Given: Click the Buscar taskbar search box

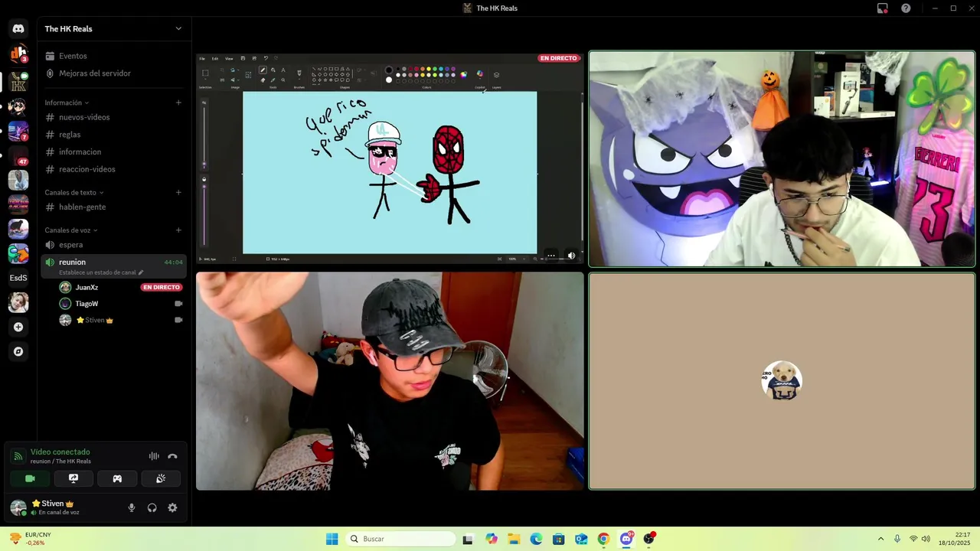Looking at the screenshot, I should (x=400, y=539).
